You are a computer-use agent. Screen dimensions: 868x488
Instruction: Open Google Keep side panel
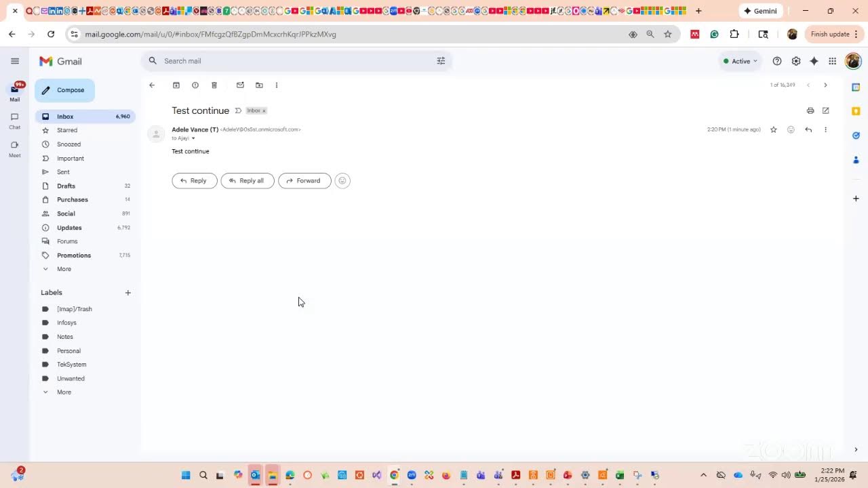[856, 111]
